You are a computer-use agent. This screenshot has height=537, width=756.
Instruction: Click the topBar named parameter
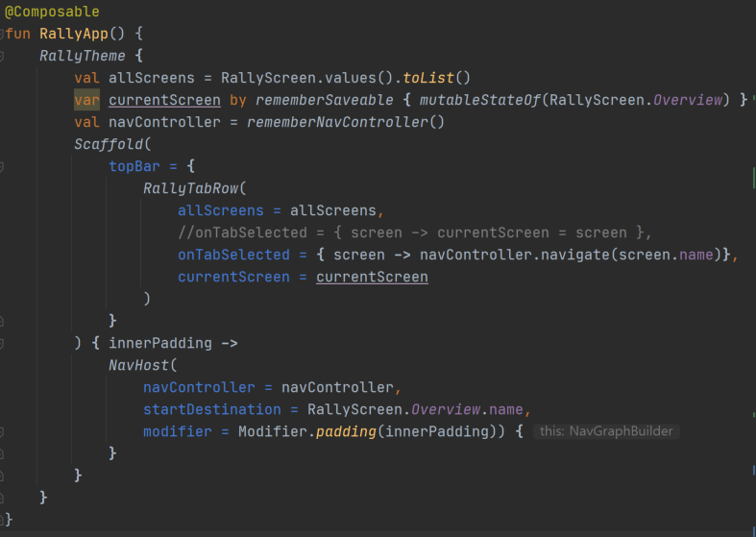[134, 166]
